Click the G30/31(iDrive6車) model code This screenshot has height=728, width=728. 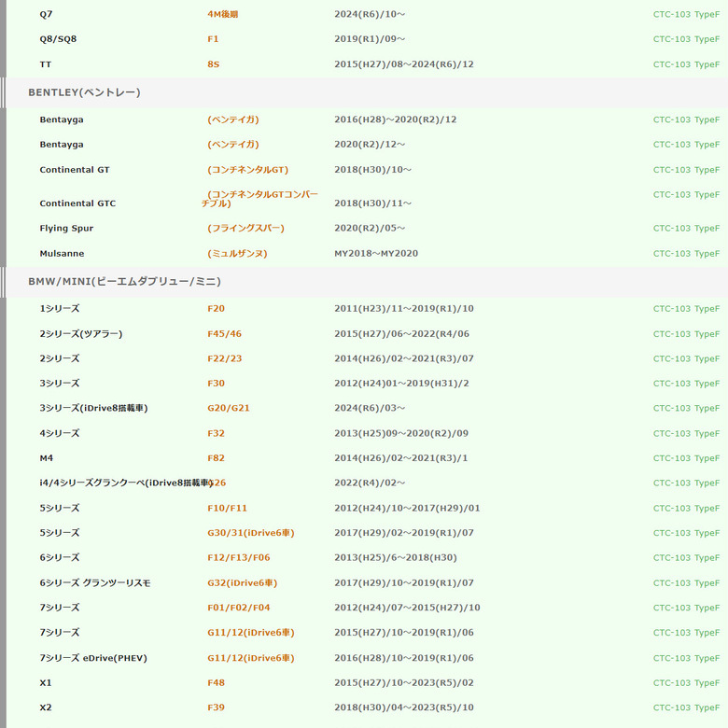click(x=251, y=533)
